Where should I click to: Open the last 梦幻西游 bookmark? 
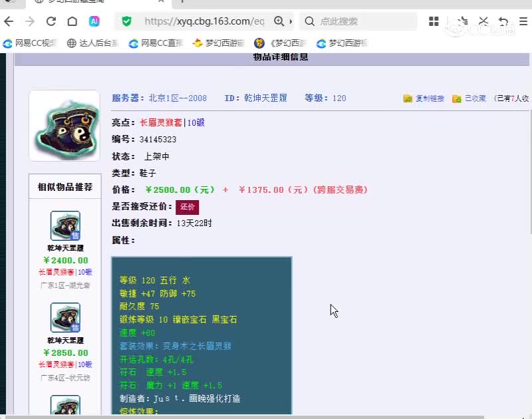point(342,43)
